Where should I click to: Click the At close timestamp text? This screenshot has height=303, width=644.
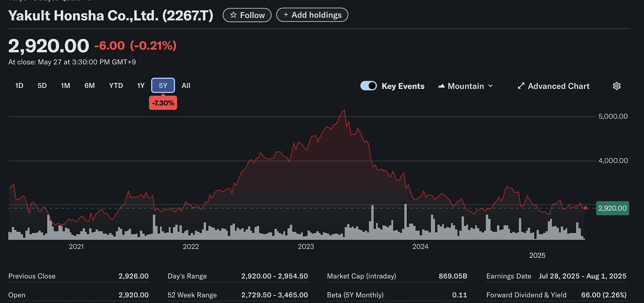tap(72, 62)
